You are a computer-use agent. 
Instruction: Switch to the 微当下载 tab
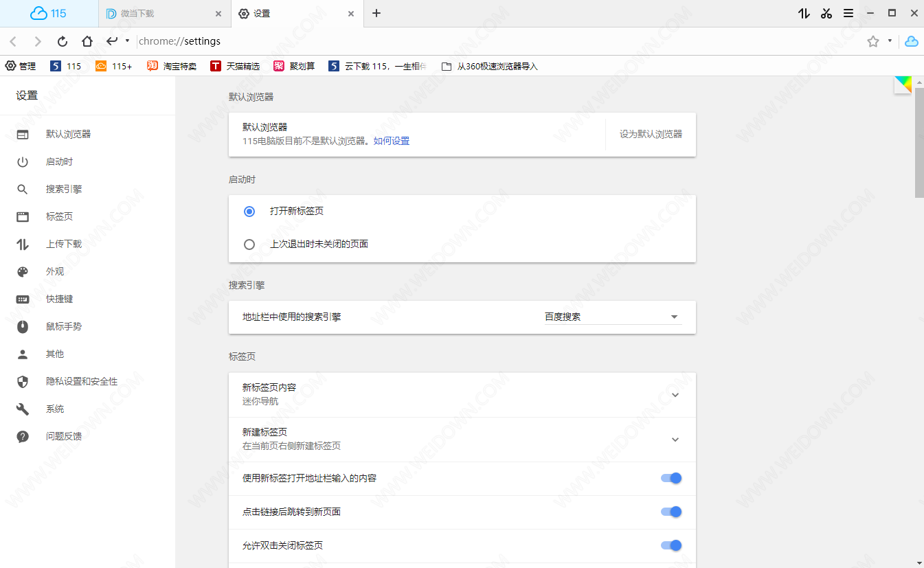[x=164, y=14]
